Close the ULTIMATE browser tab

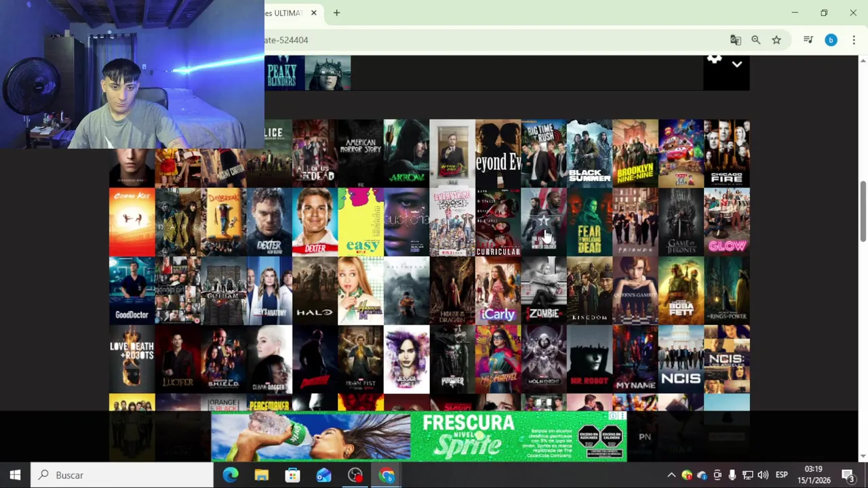click(313, 13)
